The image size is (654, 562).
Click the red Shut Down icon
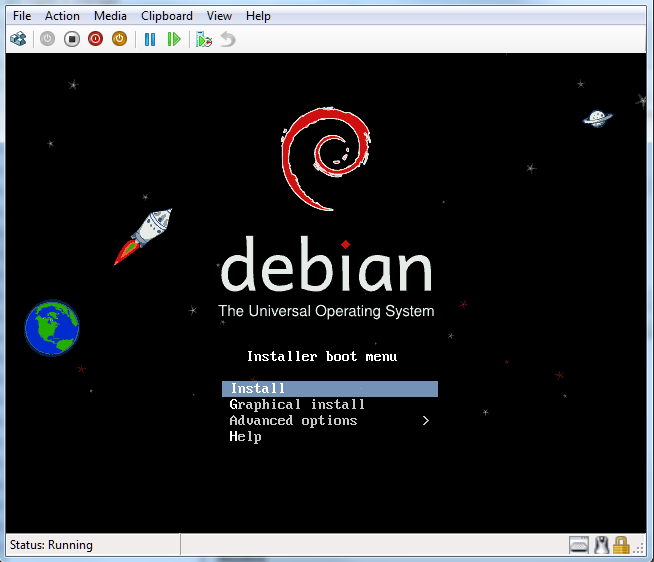click(96, 39)
